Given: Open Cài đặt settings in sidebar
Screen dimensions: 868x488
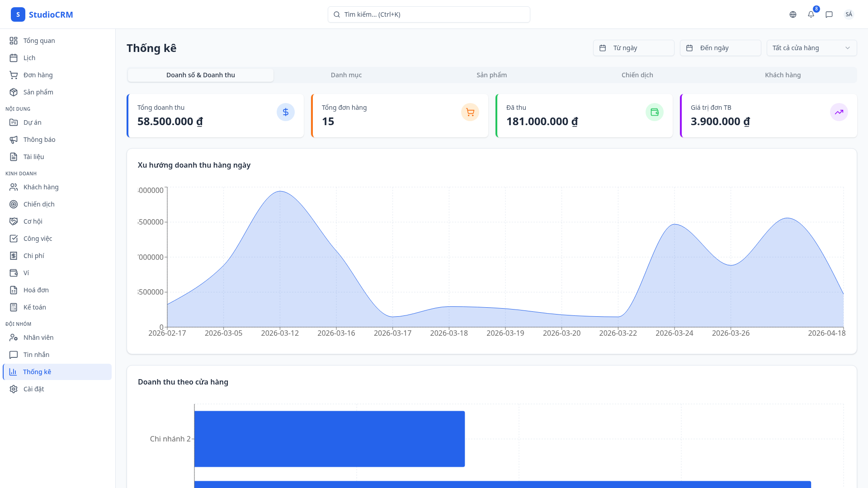Looking at the screenshot, I should pyautogui.click(x=33, y=389).
